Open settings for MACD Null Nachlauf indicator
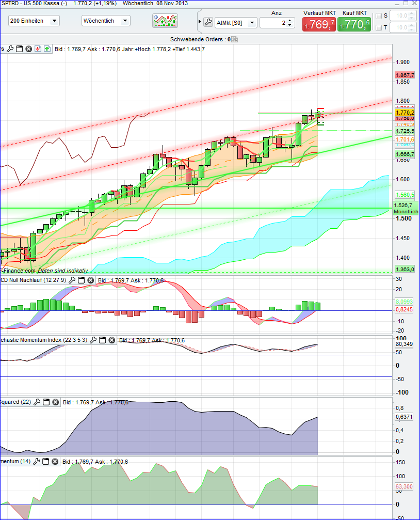 (72, 280)
